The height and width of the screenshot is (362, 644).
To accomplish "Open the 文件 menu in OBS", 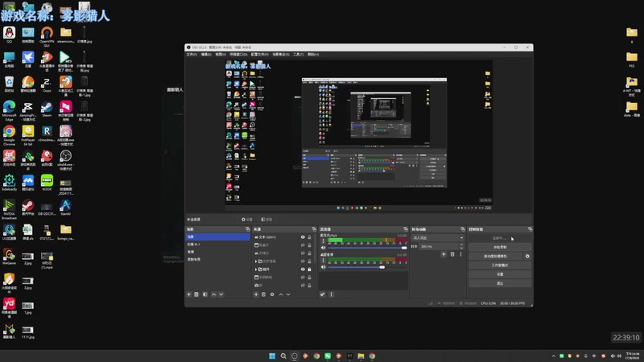I will point(192,55).
